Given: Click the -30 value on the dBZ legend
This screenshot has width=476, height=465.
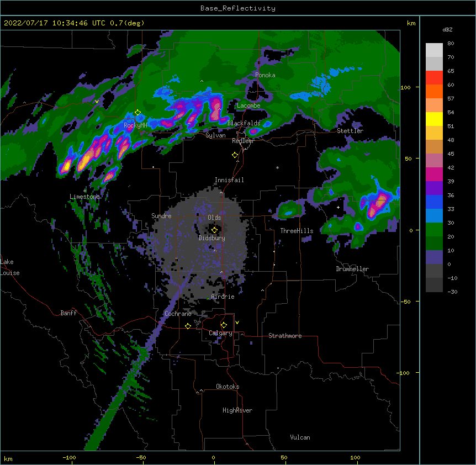Looking at the screenshot, I should (452, 292).
